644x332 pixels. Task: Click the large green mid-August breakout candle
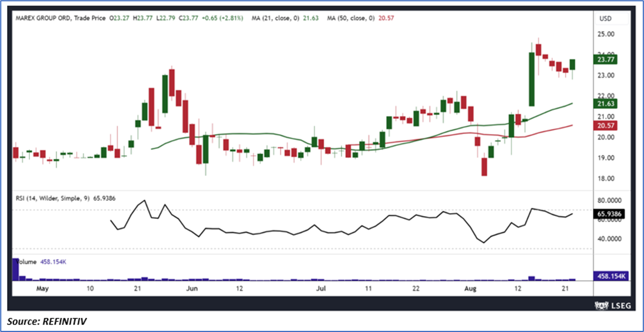(532, 79)
